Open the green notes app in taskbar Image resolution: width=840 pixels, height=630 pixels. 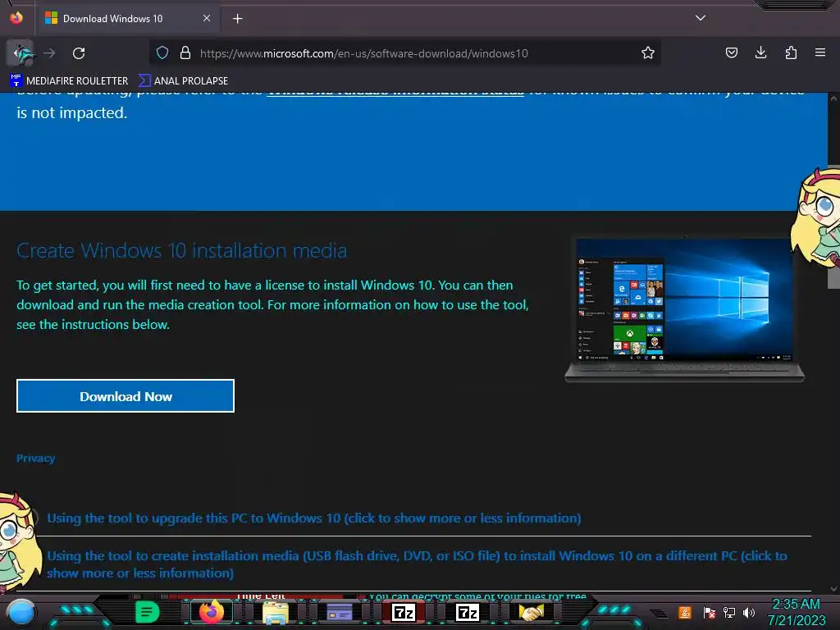pyautogui.click(x=147, y=612)
